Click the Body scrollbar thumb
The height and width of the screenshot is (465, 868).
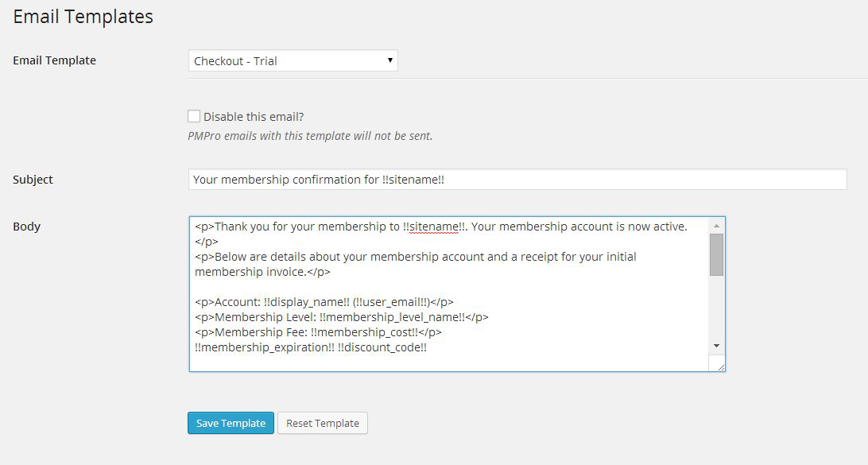(x=716, y=254)
